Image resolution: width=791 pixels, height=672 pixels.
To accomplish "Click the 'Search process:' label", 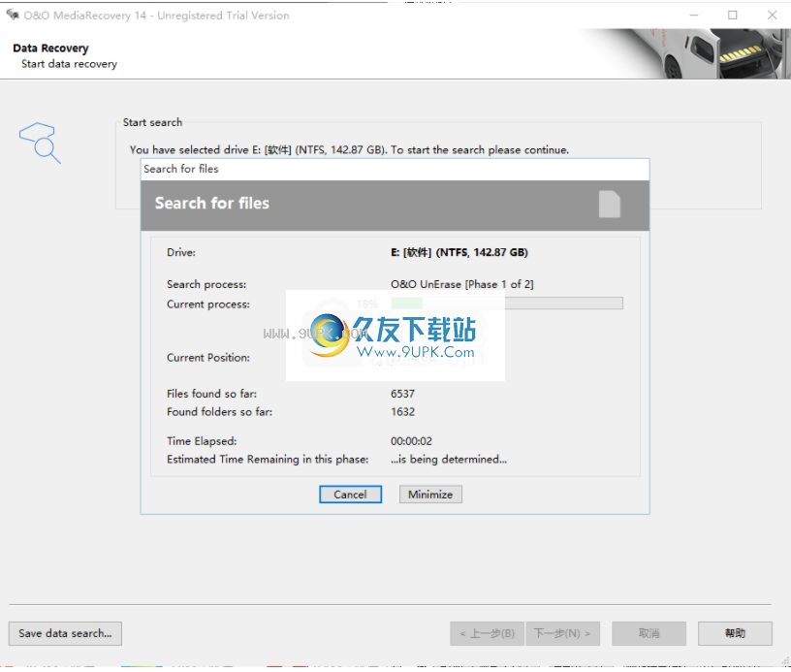I will pos(206,284).
